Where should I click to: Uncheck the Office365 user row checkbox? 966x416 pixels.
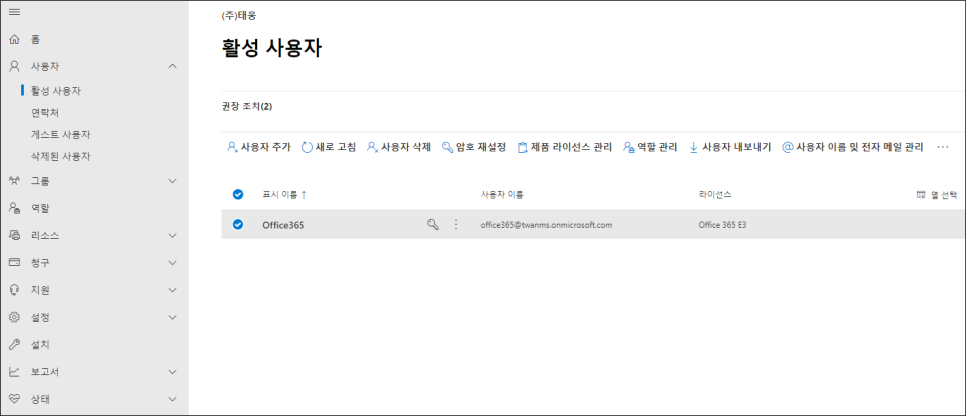[x=238, y=224]
